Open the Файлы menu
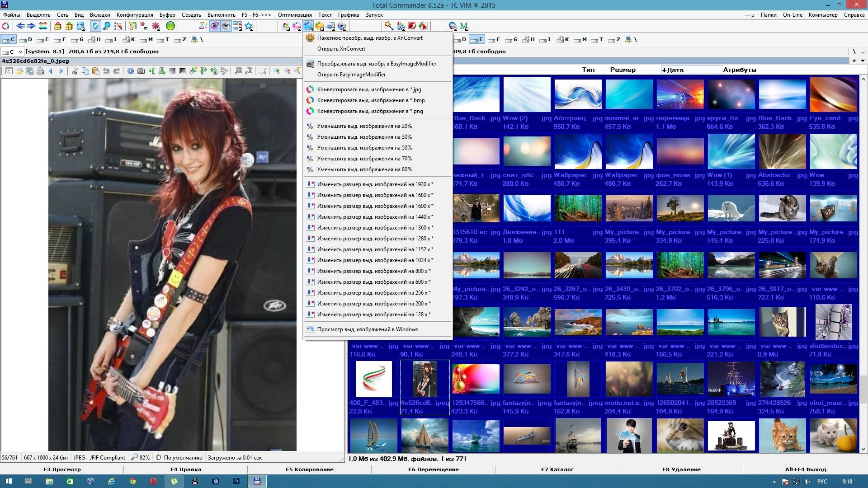The width and height of the screenshot is (868, 488). 12,15
